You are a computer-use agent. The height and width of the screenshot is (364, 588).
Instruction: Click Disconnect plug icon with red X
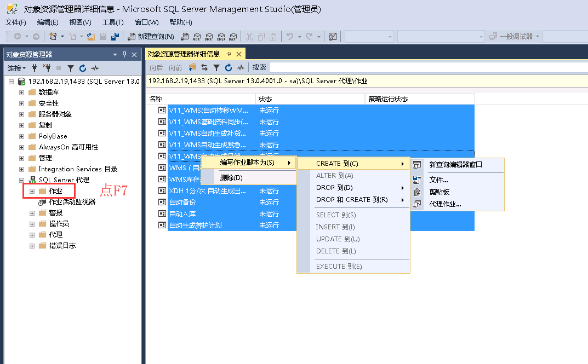click(47, 68)
